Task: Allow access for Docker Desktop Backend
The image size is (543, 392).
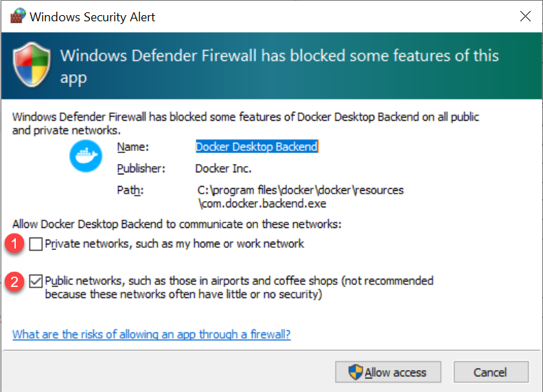Action: click(x=389, y=372)
